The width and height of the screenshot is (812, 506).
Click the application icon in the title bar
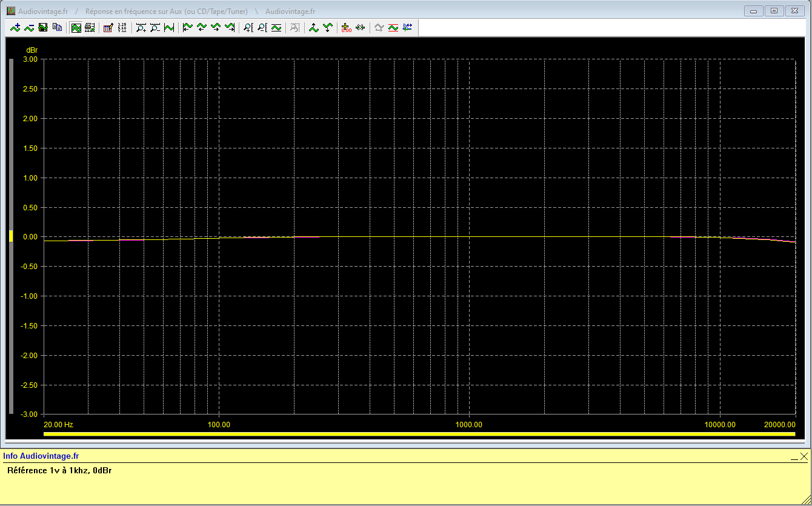click(11, 11)
